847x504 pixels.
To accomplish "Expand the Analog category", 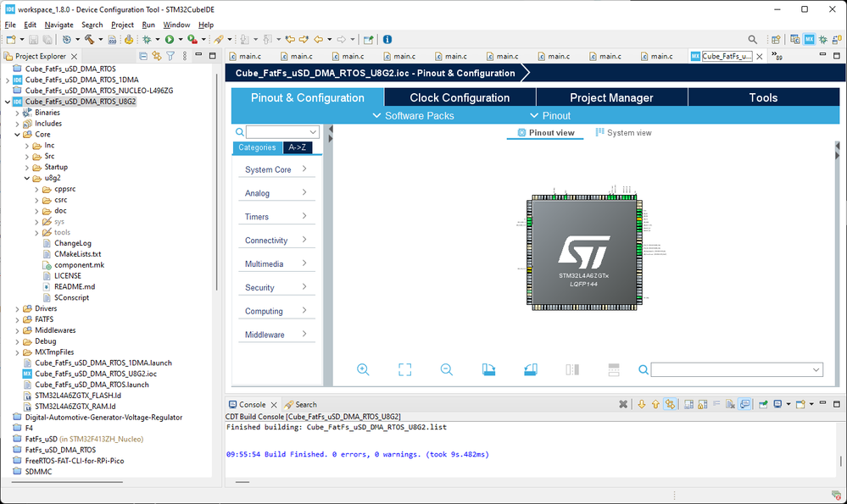I will (x=276, y=193).
